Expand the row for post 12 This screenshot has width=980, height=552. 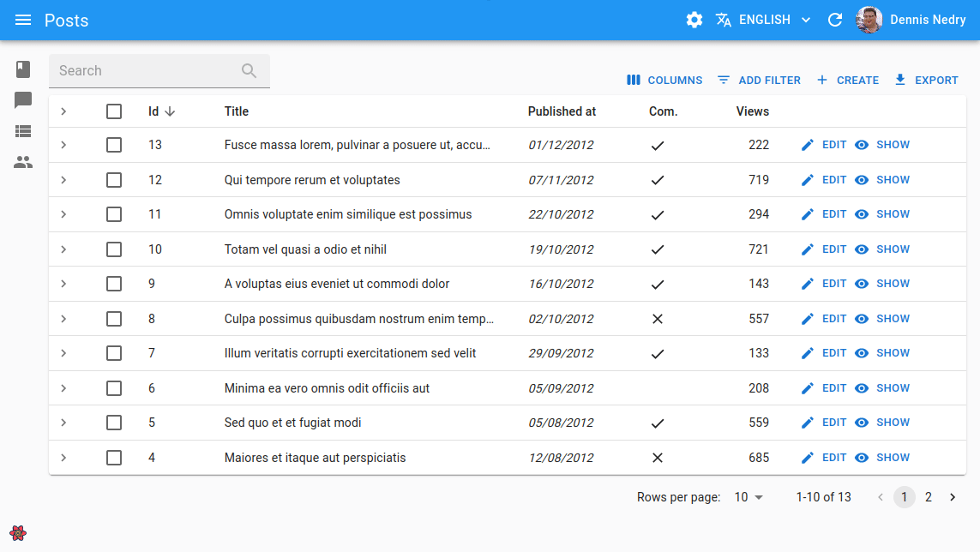63,180
